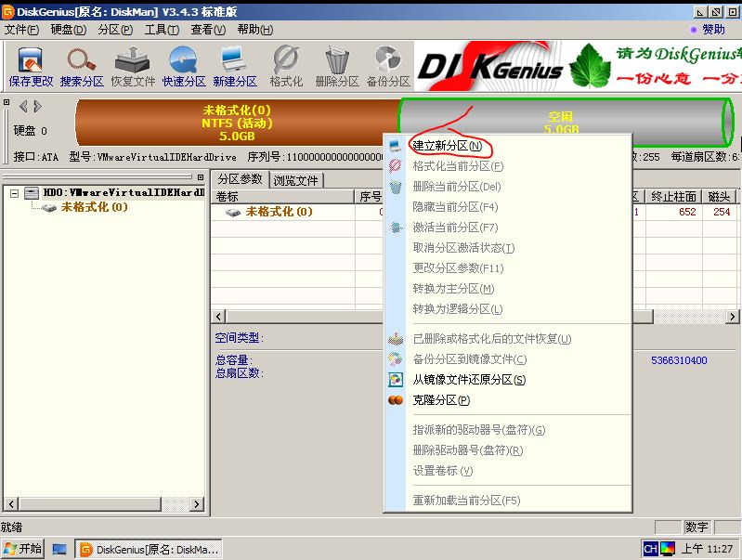This screenshot has height=560, width=742.
Task: Click the partition icon in partition table row
Action: (x=232, y=212)
